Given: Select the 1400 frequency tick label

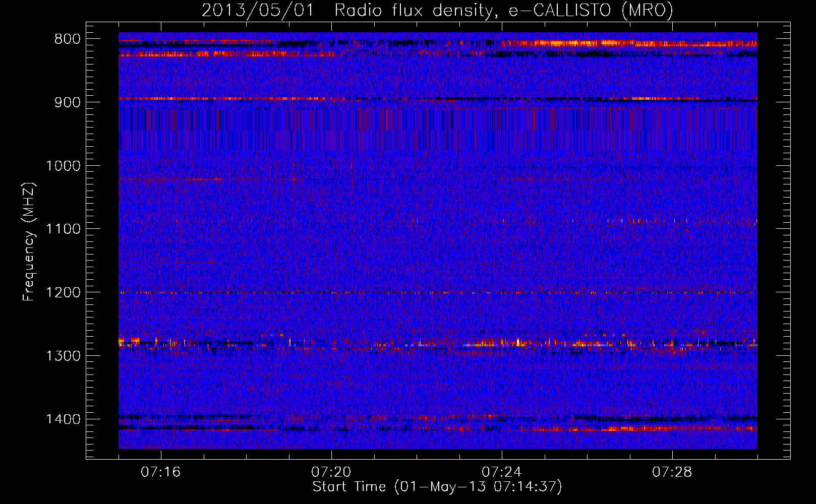Looking at the screenshot, I should [63, 419].
